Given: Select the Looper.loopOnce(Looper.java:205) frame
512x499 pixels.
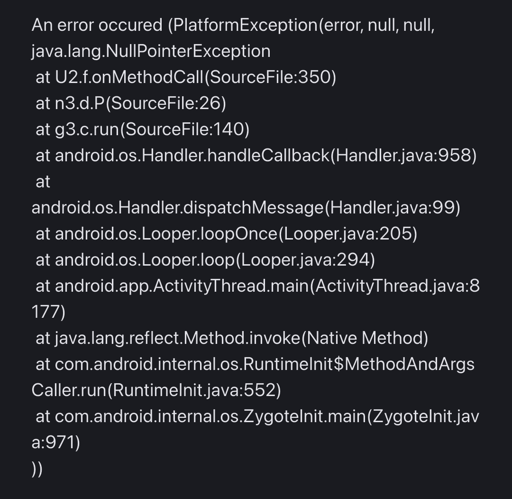Looking at the screenshot, I should click(226, 234).
